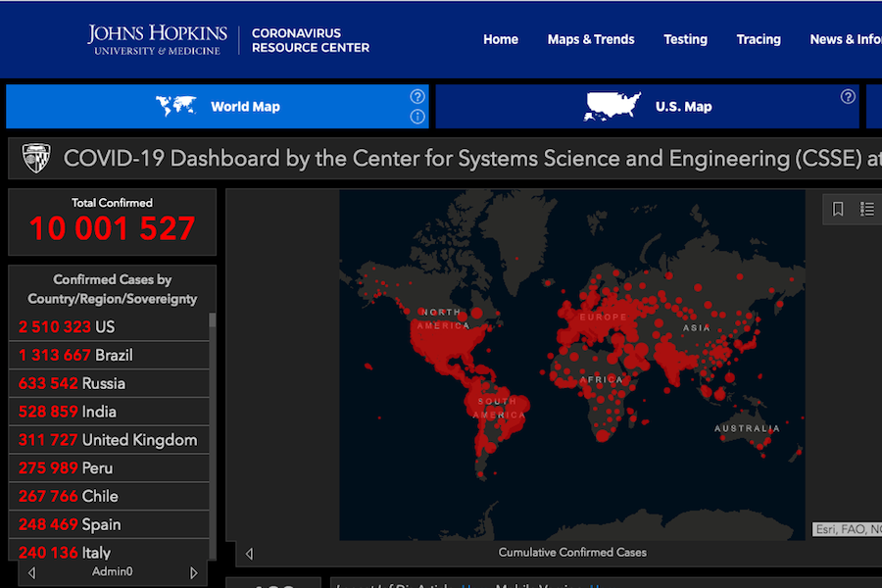Click the Johns Hopkins University logo
Viewport: 882px width, 588px height.
click(x=157, y=39)
